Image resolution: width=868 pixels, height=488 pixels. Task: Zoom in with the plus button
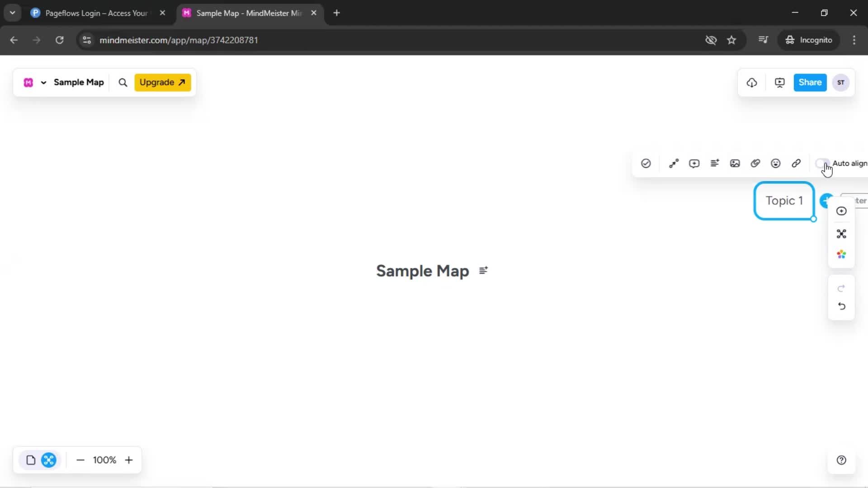click(x=129, y=460)
